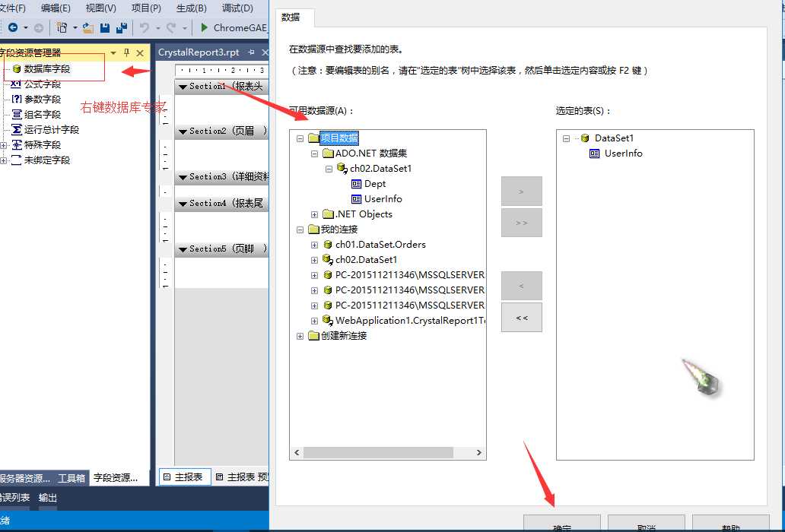785x532 pixels.
Task: Click the << remove all tables button
Action: (x=522, y=317)
